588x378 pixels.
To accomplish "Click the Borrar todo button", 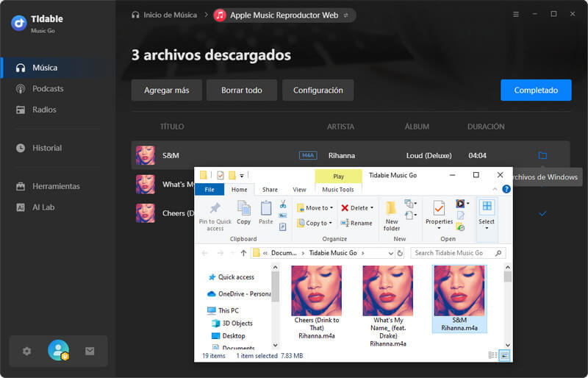I will (x=243, y=90).
